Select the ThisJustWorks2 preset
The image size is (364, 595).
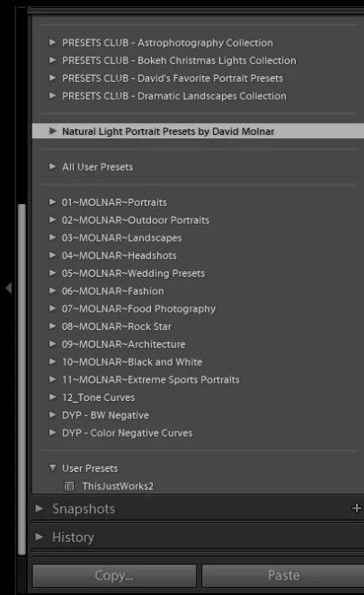[118, 486]
